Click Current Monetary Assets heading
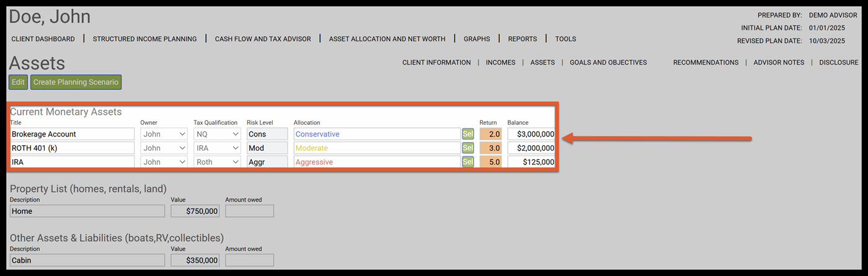The image size is (868, 276). coord(66,112)
